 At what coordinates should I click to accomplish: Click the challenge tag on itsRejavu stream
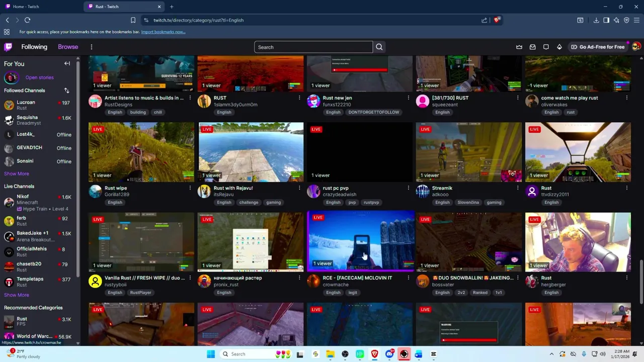[x=249, y=202]
